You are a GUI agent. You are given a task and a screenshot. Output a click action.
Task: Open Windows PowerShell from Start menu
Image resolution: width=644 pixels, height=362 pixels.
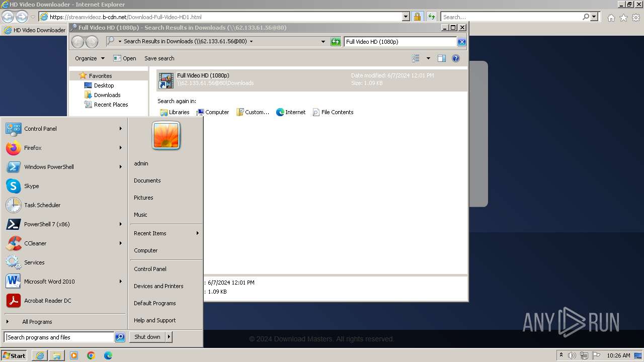64,167
